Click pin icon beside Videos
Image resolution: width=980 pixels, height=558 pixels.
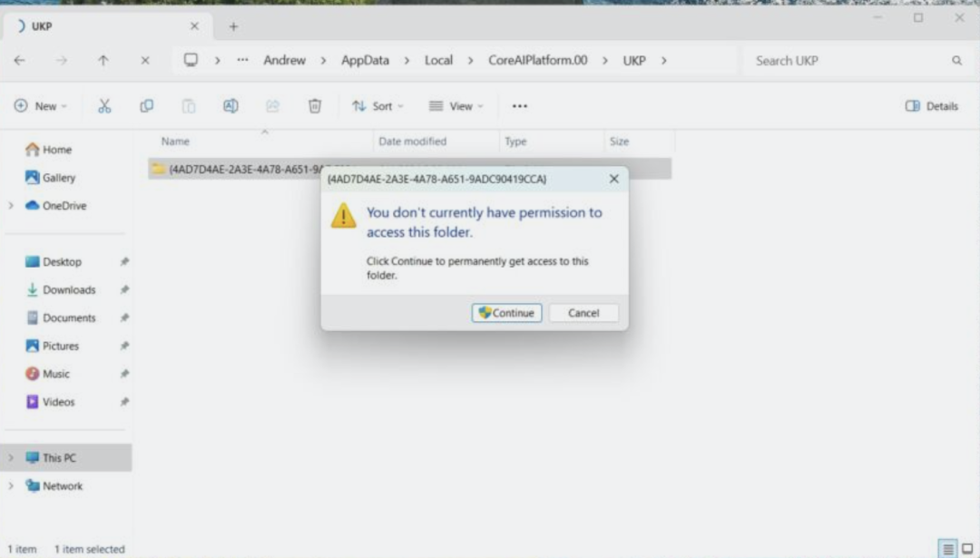click(x=124, y=402)
